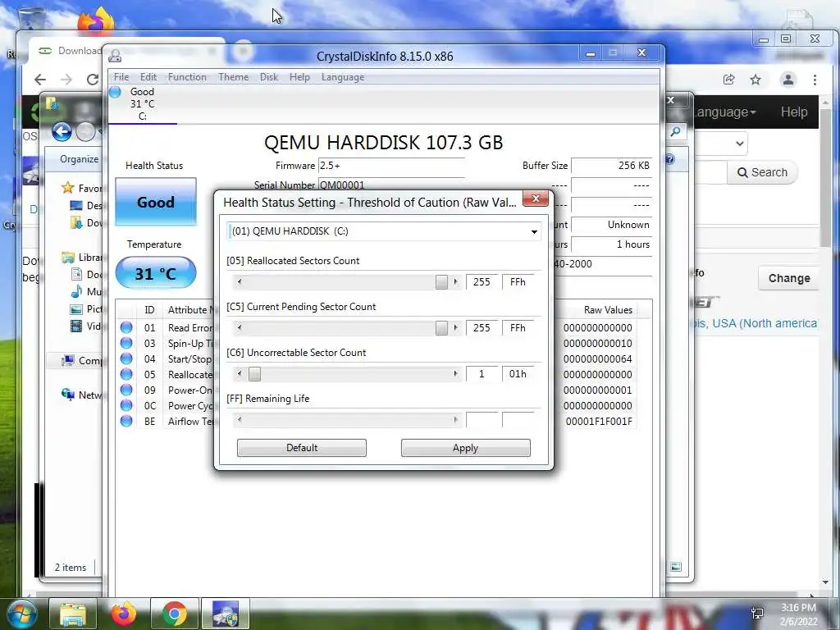Screen dimensions: 840x630
Task: Click the Good health status button
Action: point(156,202)
